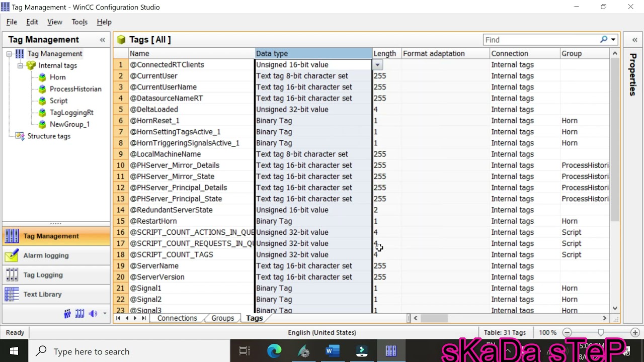Open Microsoft Edge from taskbar

pos(274,351)
